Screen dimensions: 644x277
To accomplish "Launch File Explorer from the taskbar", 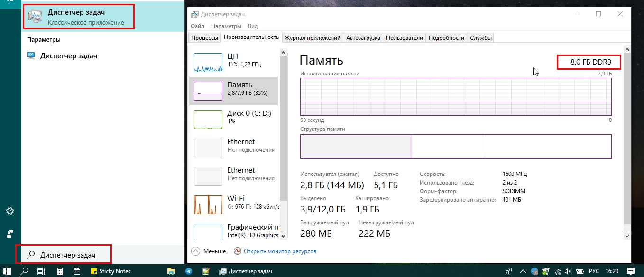I will tap(172, 271).
